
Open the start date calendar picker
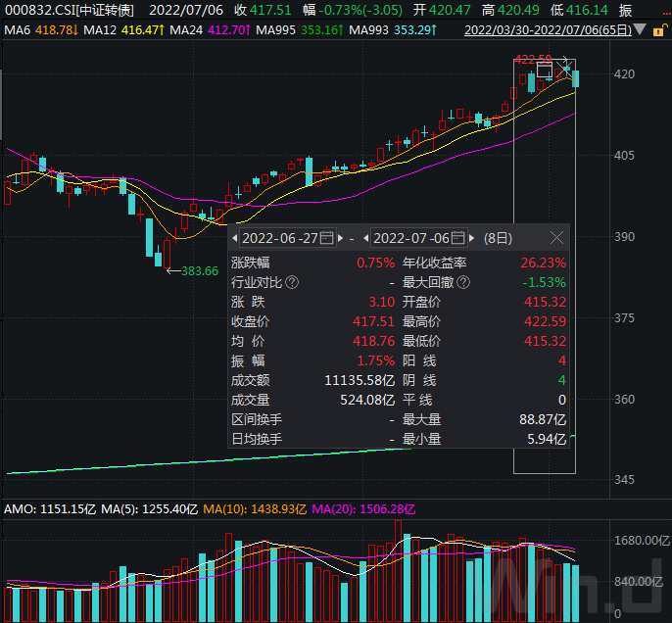[x=326, y=238]
